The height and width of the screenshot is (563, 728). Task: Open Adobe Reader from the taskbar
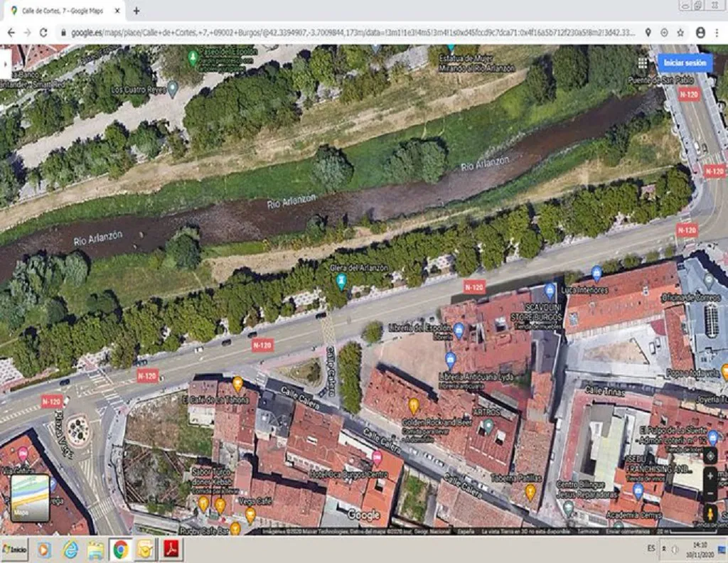tap(172, 550)
